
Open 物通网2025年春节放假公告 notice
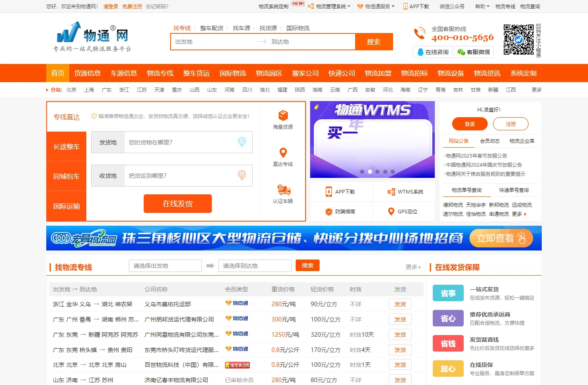476,156
